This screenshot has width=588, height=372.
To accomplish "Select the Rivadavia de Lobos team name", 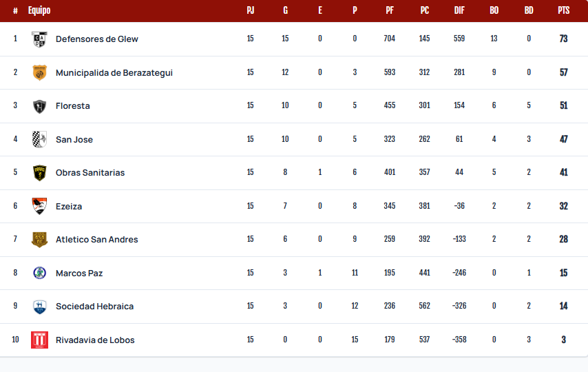I will (95, 340).
